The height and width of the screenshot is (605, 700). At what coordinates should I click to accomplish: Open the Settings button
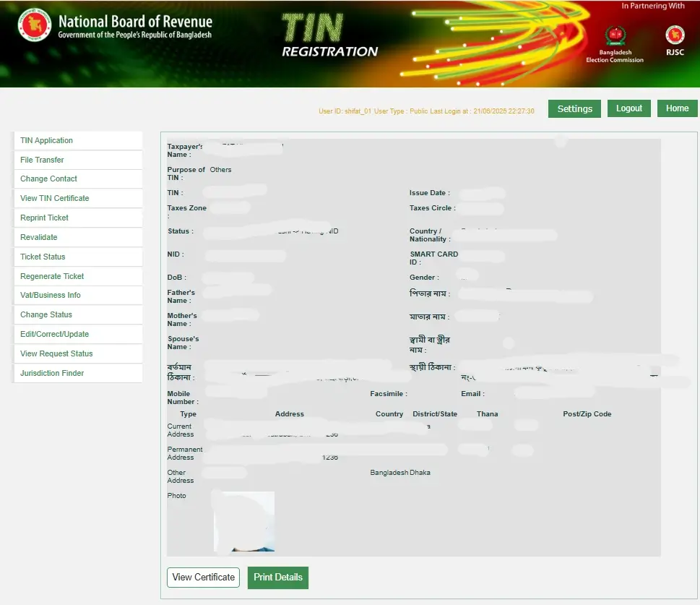574,108
